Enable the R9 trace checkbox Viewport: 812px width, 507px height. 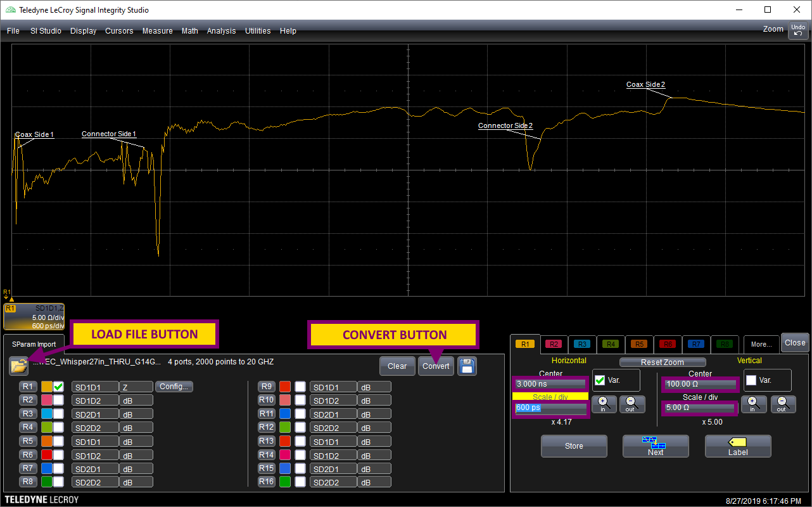(300, 387)
